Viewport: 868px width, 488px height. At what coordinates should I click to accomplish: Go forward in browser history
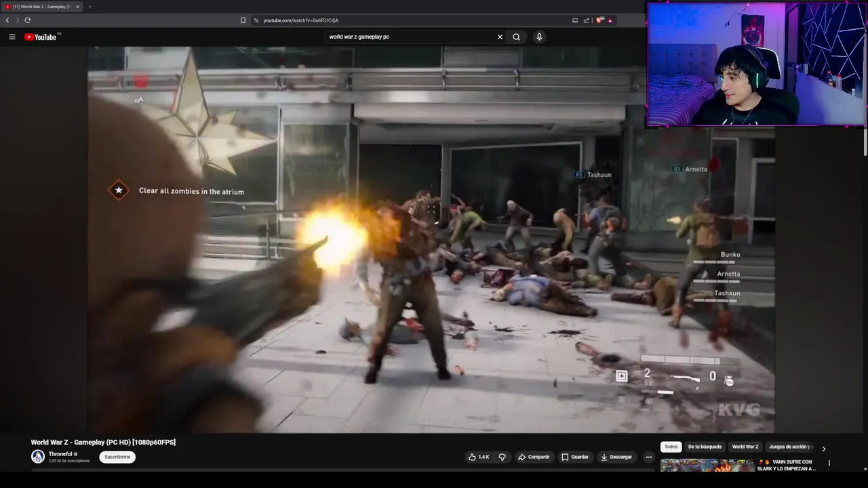[x=18, y=20]
